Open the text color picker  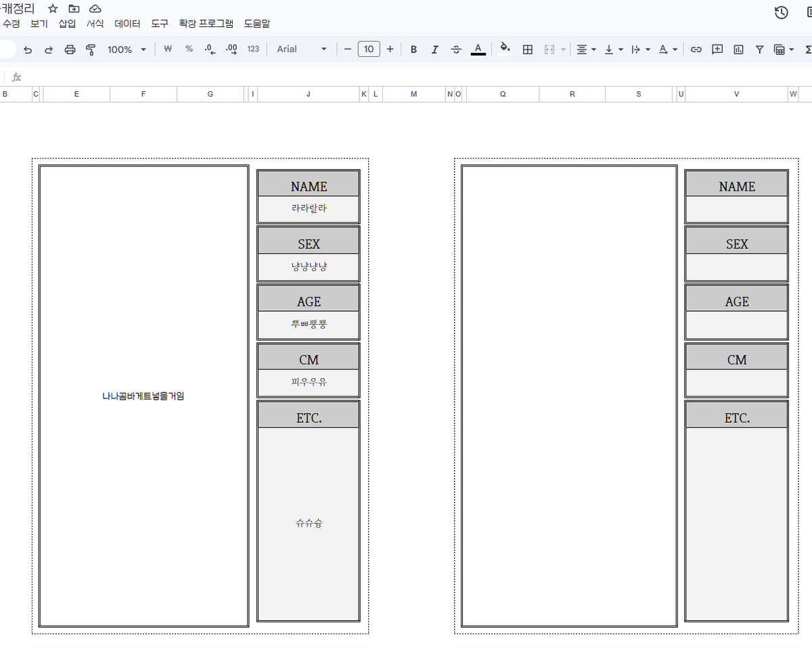coord(478,49)
